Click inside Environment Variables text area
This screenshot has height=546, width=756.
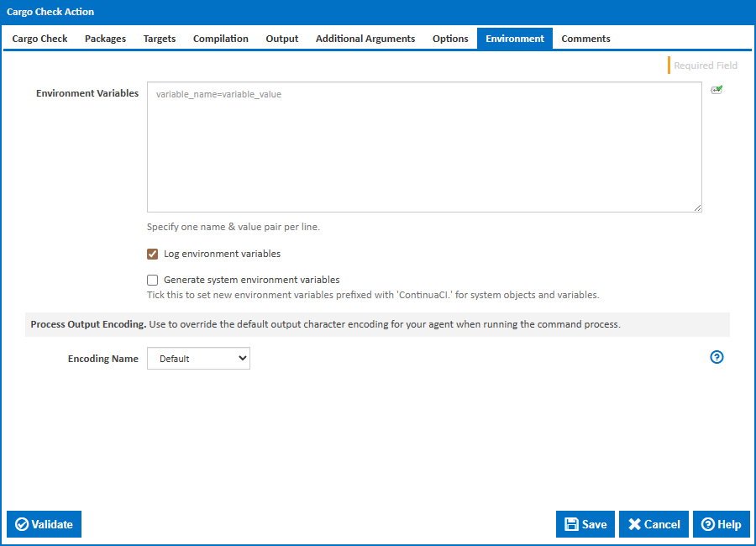(424, 147)
